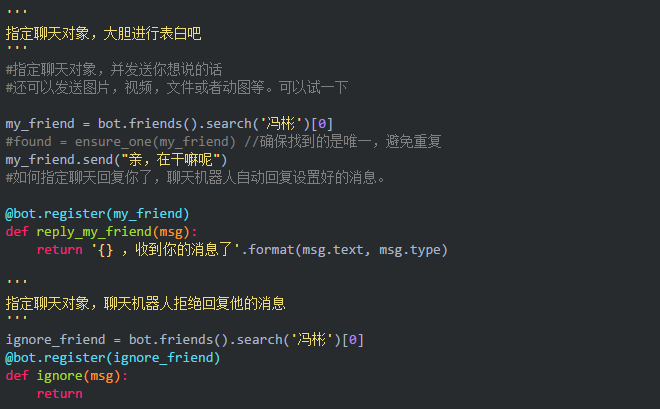Image resolution: width=660 pixels, height=409 pixels.
Task: Click the comment about sending pictures and videos
Action: coord(176,88)
